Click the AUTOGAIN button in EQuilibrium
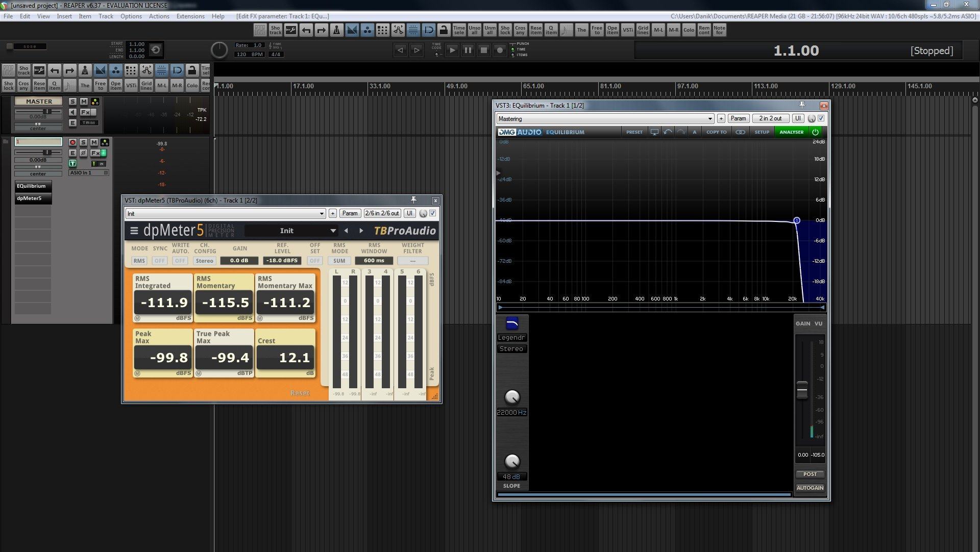This screenshot has height=552, width=980. [810, 488]
